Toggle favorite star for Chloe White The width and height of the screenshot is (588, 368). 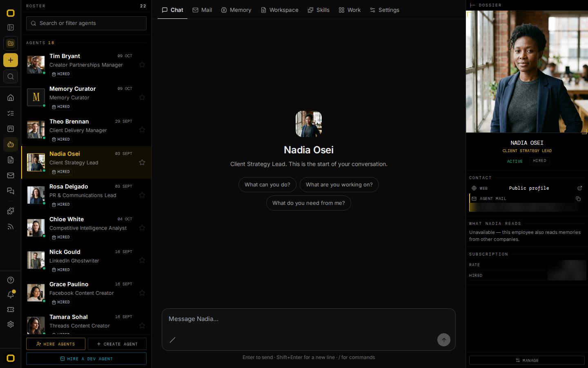pos(142,228)
